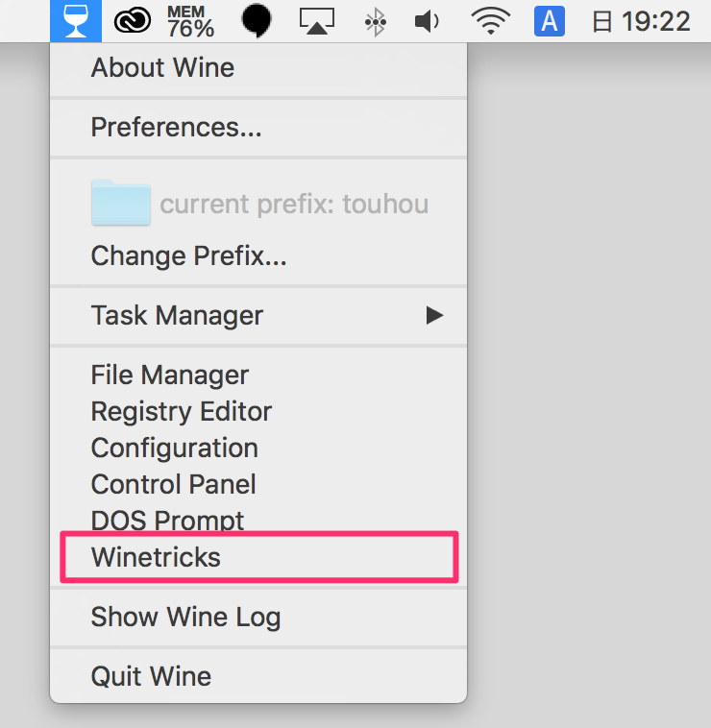The height and width of the screenshot is (728, 711).
Task: Open the AirPlay display menu icon
Action: pos(317,21)
